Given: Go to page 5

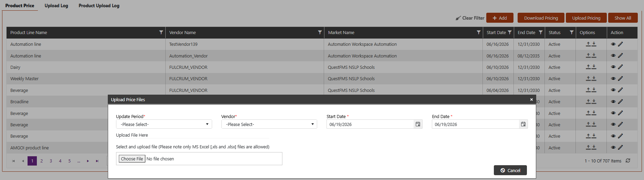Looking at the screenshot, I should 69,161.
